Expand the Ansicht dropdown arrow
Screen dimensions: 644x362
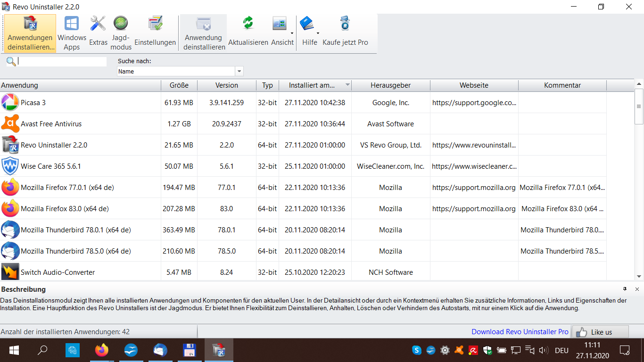(x=292, y=33)
